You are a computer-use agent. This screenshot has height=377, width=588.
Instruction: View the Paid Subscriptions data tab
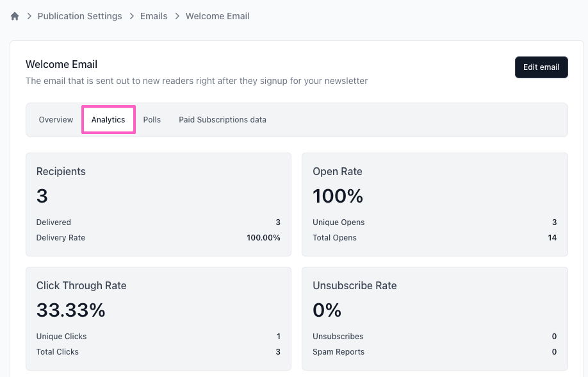pos(222,120)
